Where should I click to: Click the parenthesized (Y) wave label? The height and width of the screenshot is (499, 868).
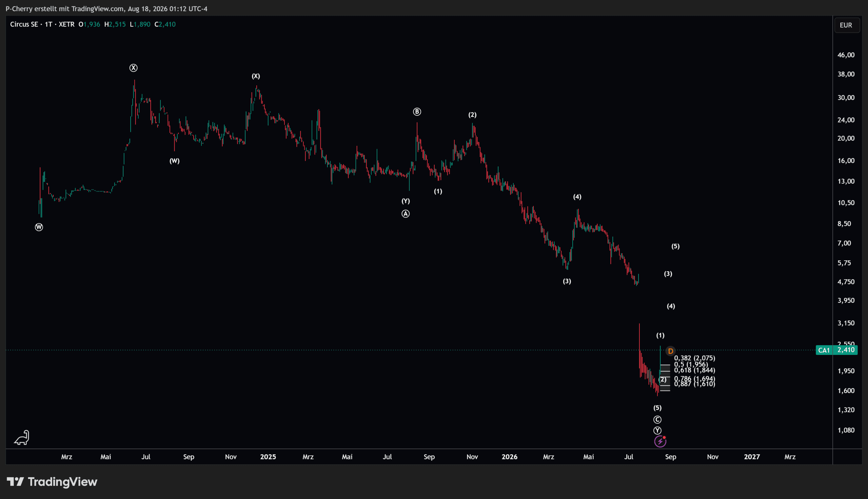tap(406, 201)
